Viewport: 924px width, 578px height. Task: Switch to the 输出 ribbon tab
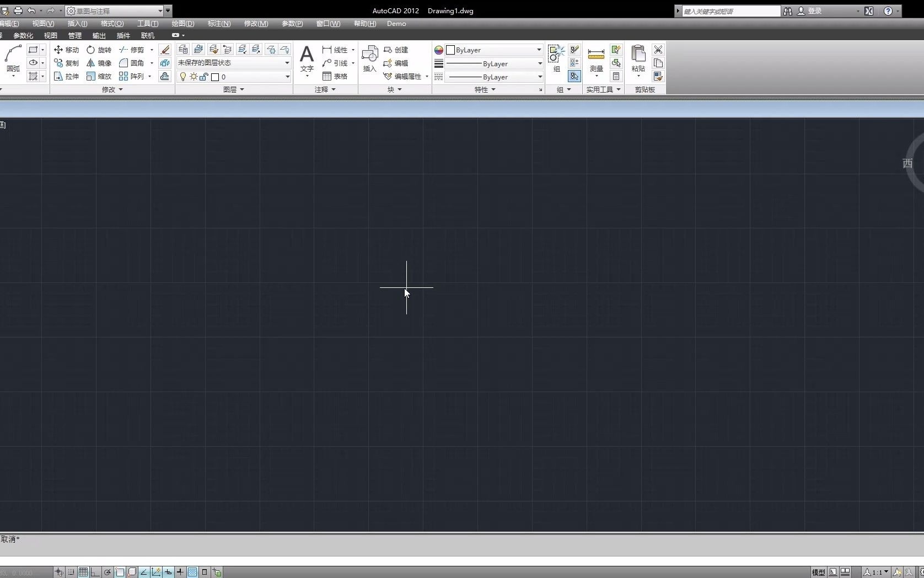99,35
